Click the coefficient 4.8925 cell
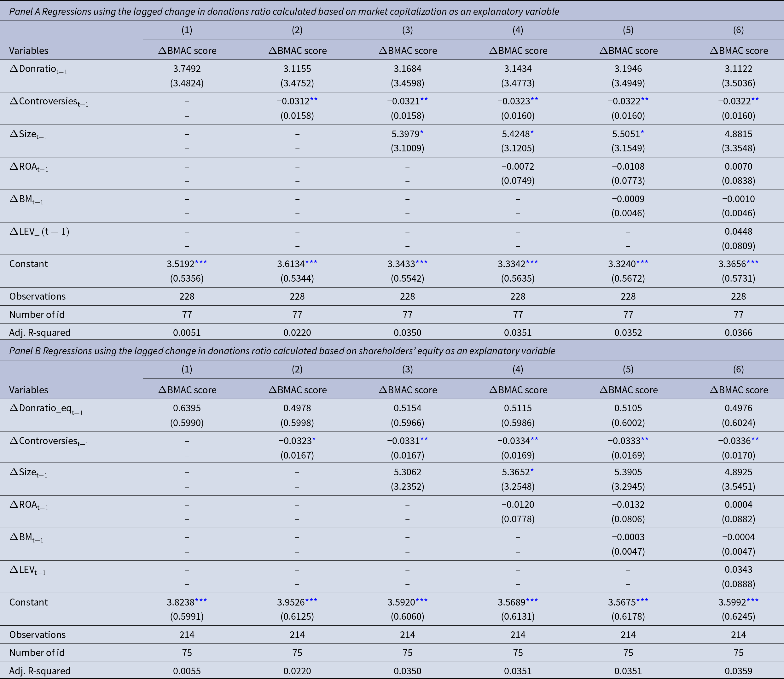This screenshot has width=784, height=679. pyautogui.click(x=738, y=472)
